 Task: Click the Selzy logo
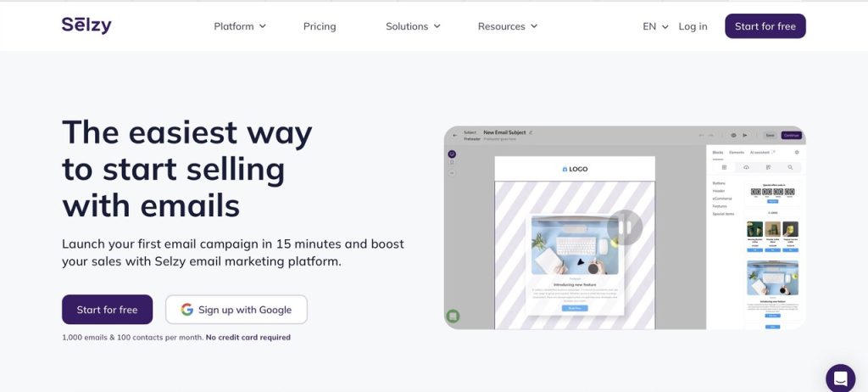coord(86,25)
